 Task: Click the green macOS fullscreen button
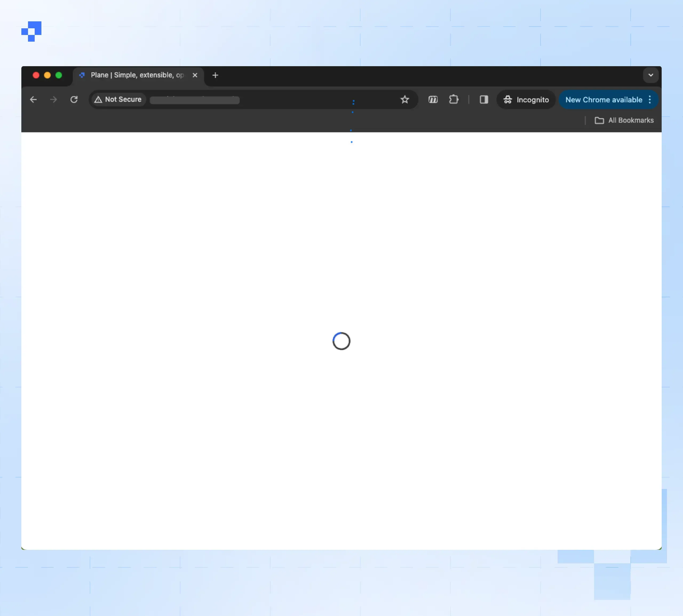tap(58, 75)
